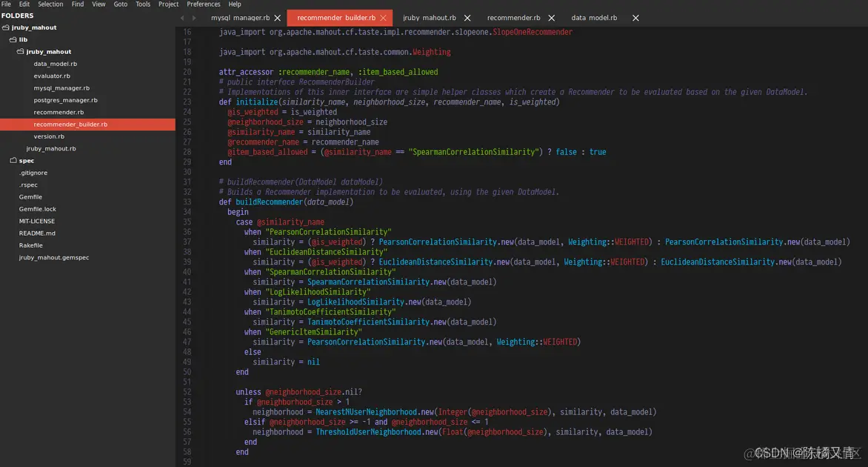Open jruby_mahout.rb in the sidebar
The image size is (868, 467).
(x=51, y=148)
